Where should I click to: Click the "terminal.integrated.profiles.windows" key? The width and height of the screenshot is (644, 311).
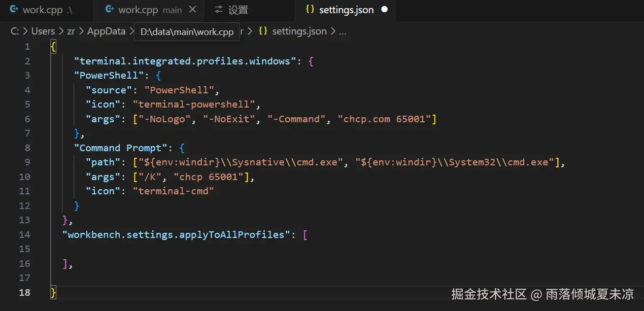[185, 61]
